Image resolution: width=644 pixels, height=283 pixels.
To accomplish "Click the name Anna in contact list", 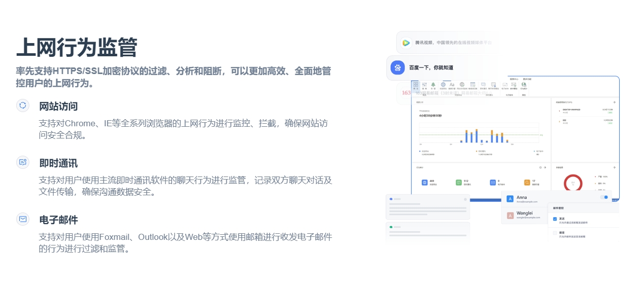I will coord(522,197).
